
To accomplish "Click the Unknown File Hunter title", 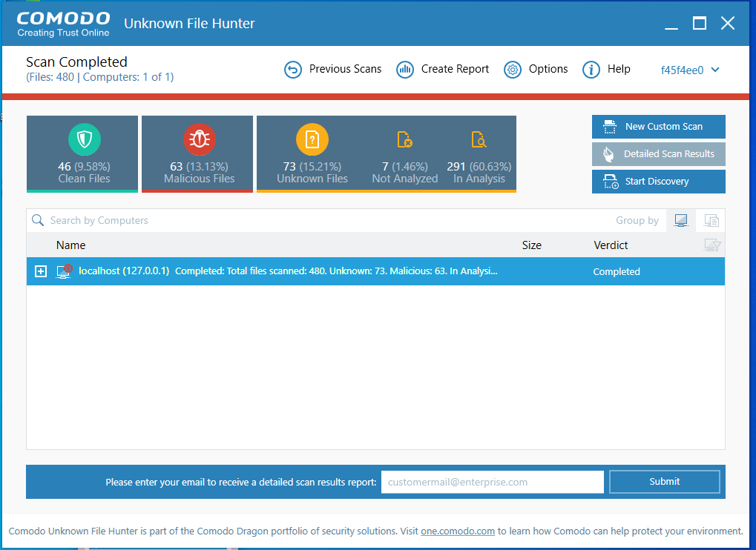I will pos(189,24).
